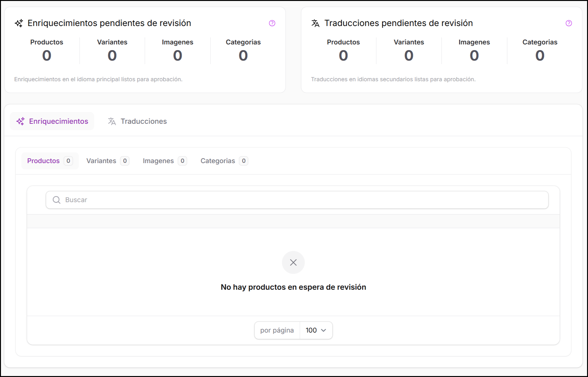The height and width of the screenshot is (377, 588).
Task: Click Categorias count in Traducciones pendientes card
Action: point(540,56)
